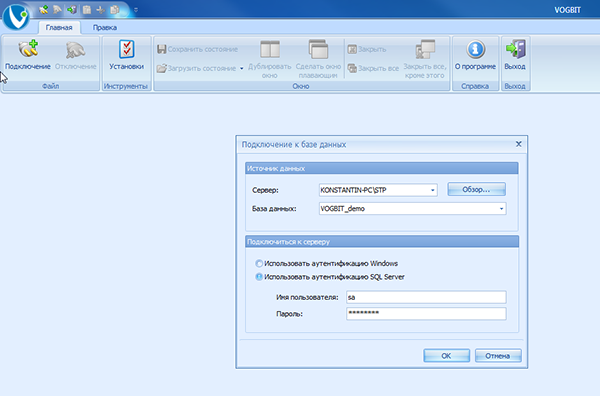Click the quick access exit icon
This screenshot has height=396, width=600.
[72, 10]
